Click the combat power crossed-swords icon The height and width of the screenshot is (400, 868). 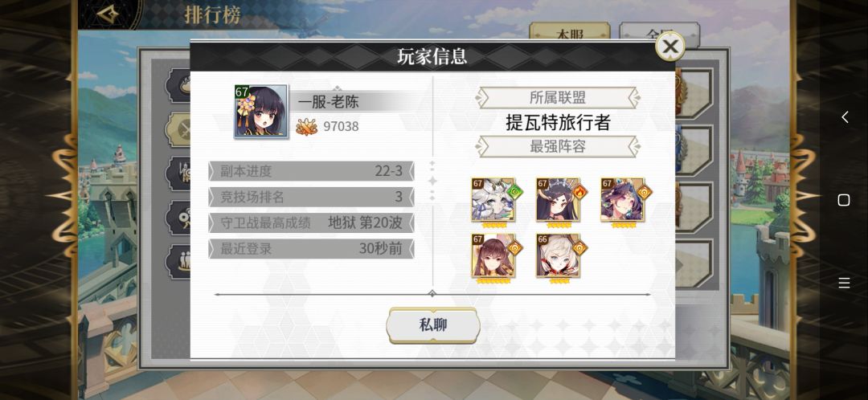coord(306,127)
